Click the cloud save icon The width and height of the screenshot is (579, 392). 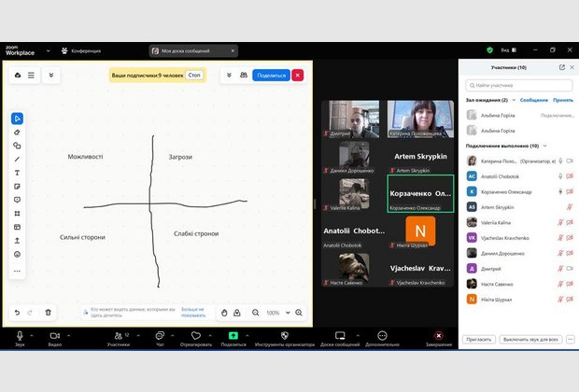[18, 76]
